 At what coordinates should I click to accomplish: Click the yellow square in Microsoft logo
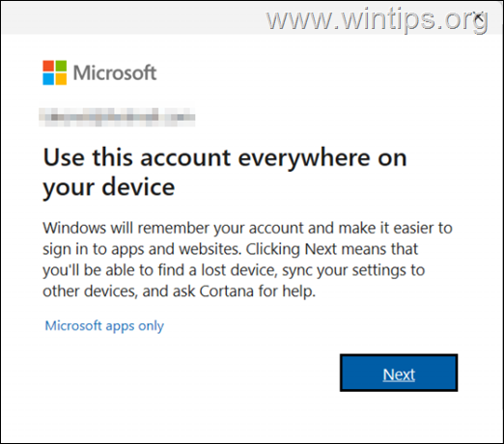pyautogui.click(x=61, y=79)
